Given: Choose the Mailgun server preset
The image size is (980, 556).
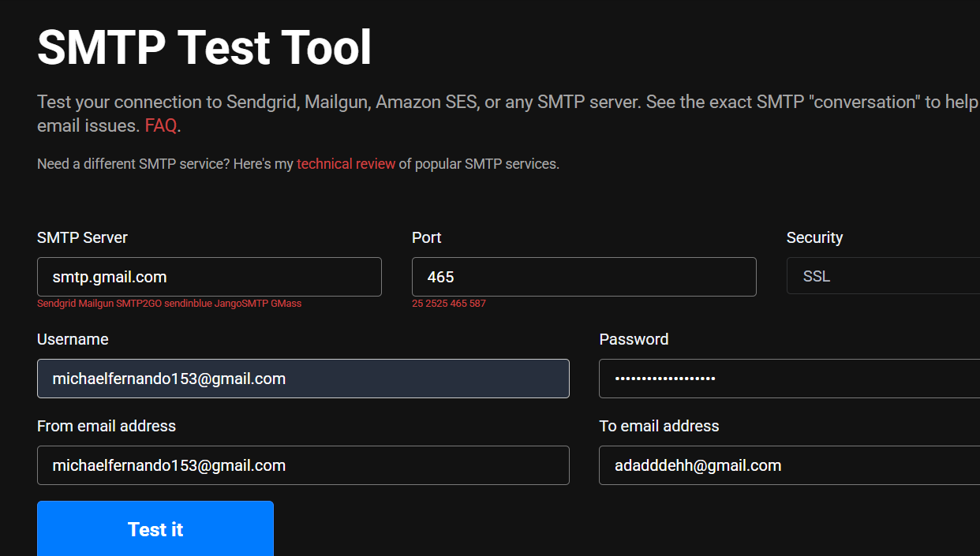Looking at the screenshot, I should [x=96, y=304].
